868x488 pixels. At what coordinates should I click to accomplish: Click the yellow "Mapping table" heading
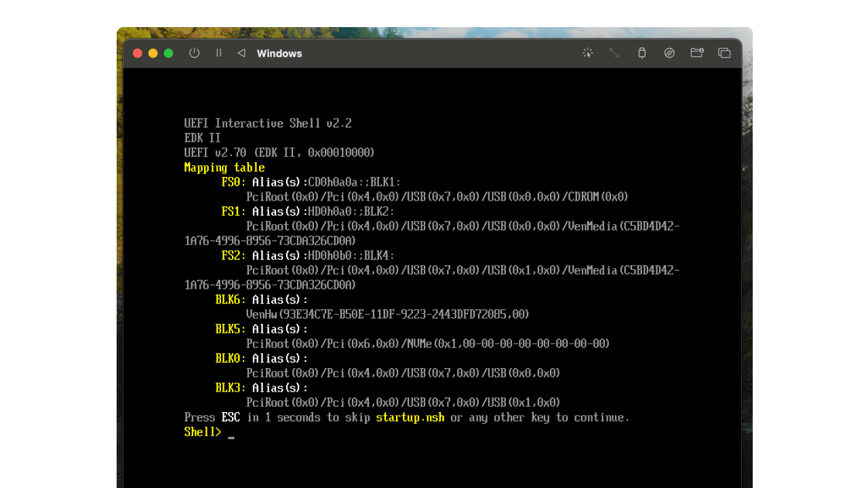(224, 167)
